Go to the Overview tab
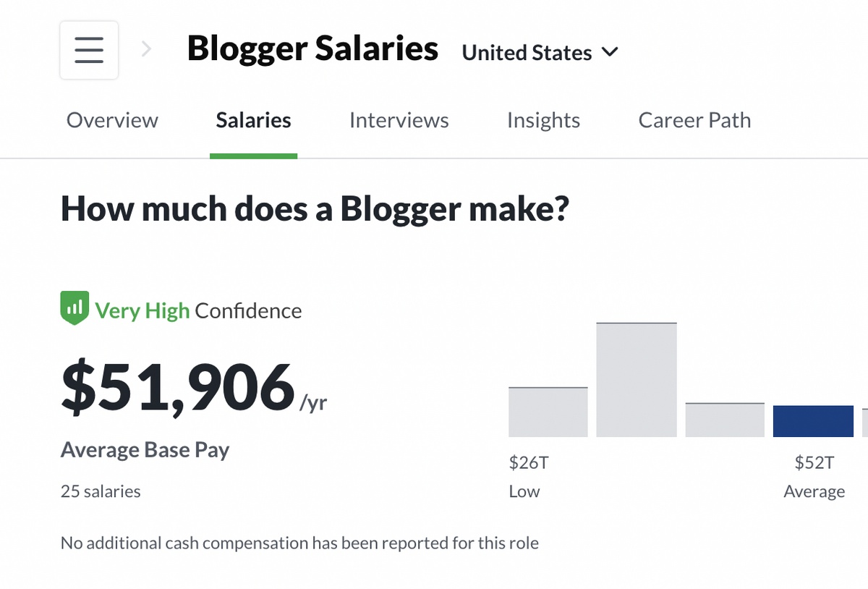This screenshot has height=589, width=868. (112, 120)
